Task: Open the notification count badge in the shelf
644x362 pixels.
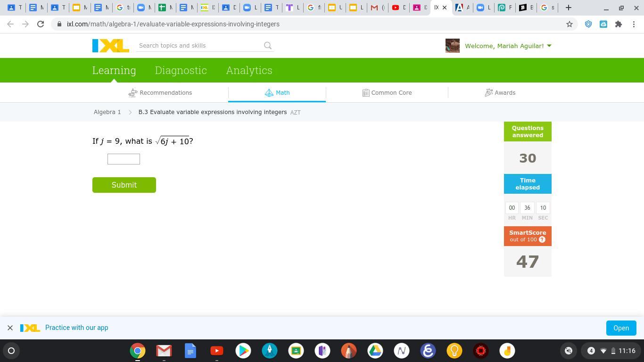Action: pos(591,351)
